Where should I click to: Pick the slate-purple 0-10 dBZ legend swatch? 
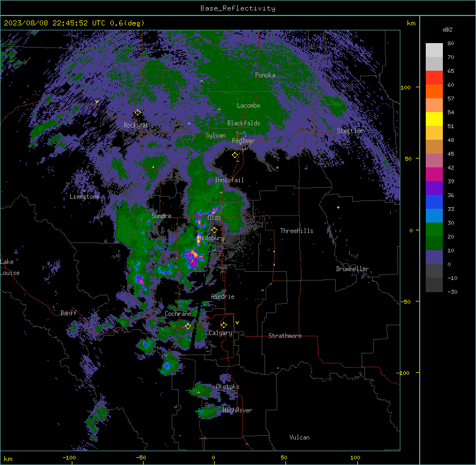434,257
